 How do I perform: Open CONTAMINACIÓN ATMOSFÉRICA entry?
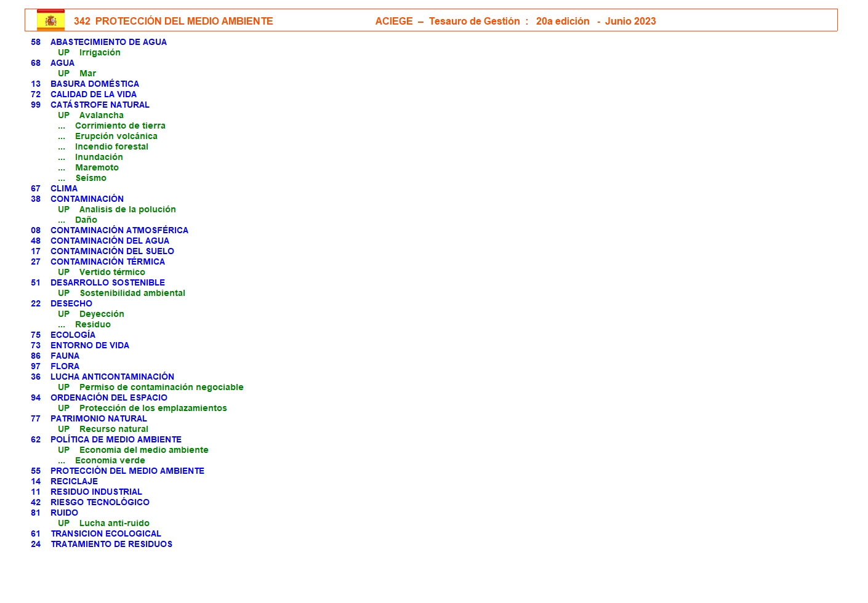point(119,230)
